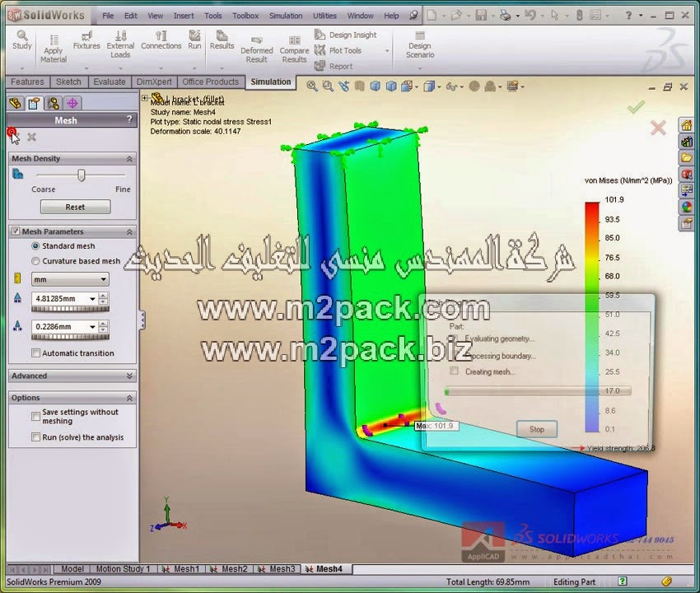Enable Run (solve) the analysis checkbox
The image size is (700, 593).
pyautogui.click(x=36, y=437)
